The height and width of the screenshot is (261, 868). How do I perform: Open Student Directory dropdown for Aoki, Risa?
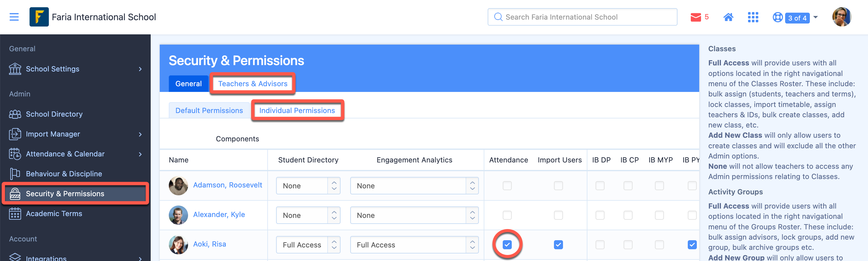coord(308,245)
